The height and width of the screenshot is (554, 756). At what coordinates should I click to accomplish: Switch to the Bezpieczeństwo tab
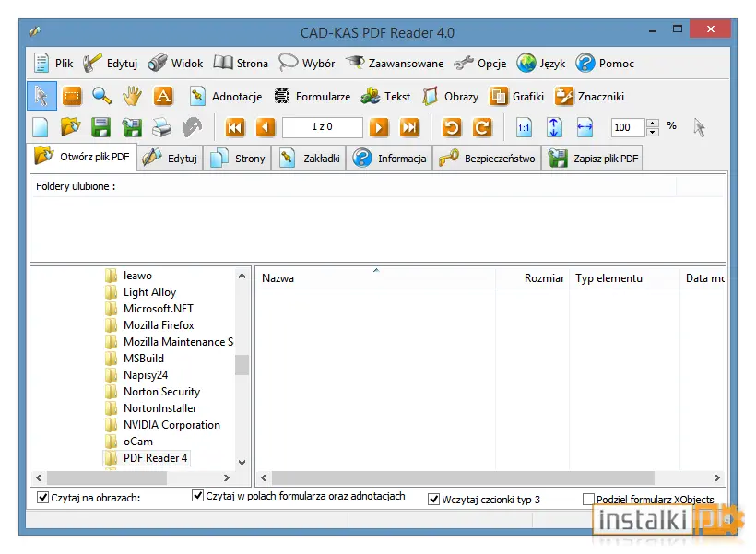487,159
